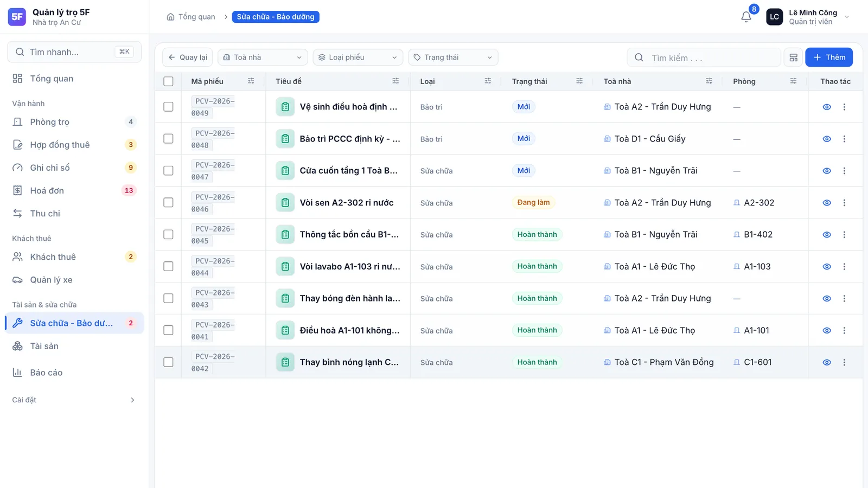
Task: Click the Đang làm status badge
Action: [533, 203]
